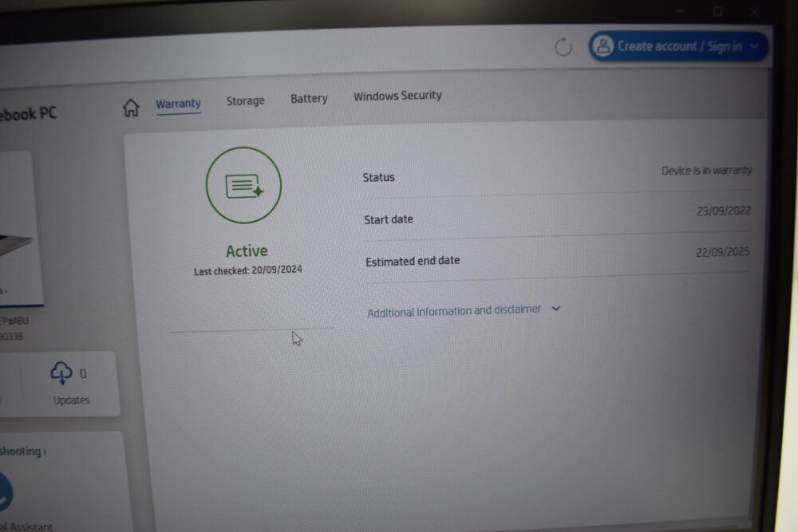The height and width of the screenshot is (532, 798).
Task: Click the green 'Active' status label
Action: click(247, 250)
